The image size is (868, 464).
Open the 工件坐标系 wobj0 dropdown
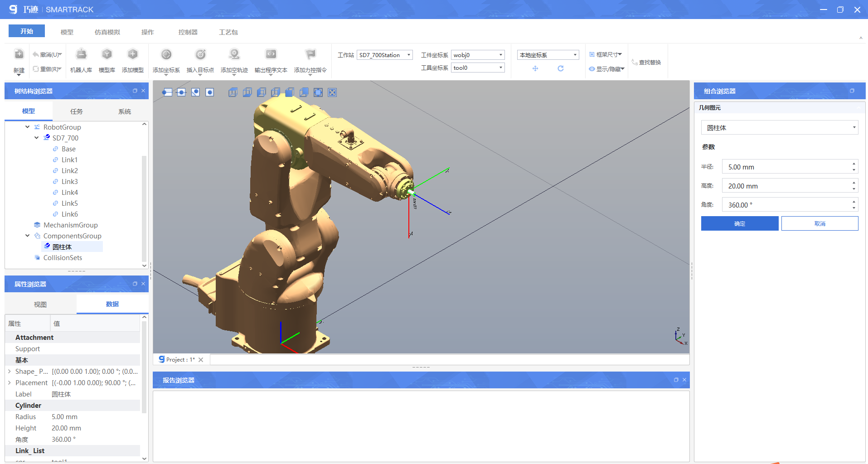(x=478, y=55)
